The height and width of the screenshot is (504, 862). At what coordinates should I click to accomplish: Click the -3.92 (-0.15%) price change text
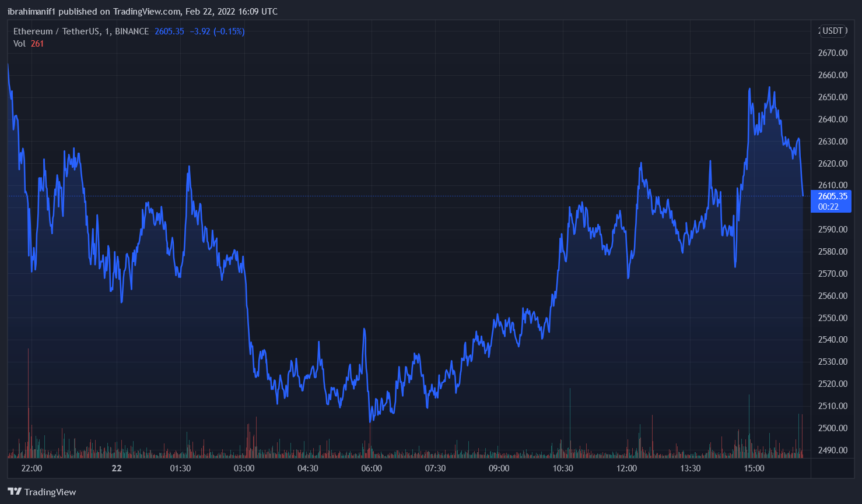tap(217, 31)
